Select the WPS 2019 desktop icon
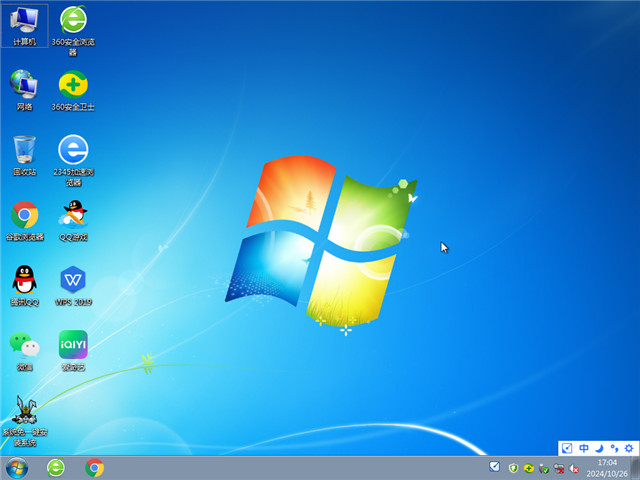This screenshot has height=480, width=640. tap(73, 286)
